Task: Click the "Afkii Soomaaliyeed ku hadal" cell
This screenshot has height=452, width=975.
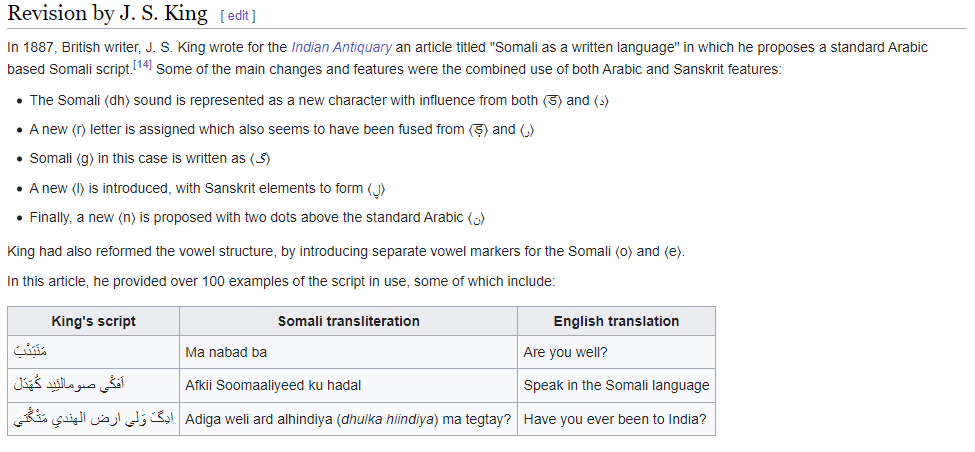Action: click(273, 385)
